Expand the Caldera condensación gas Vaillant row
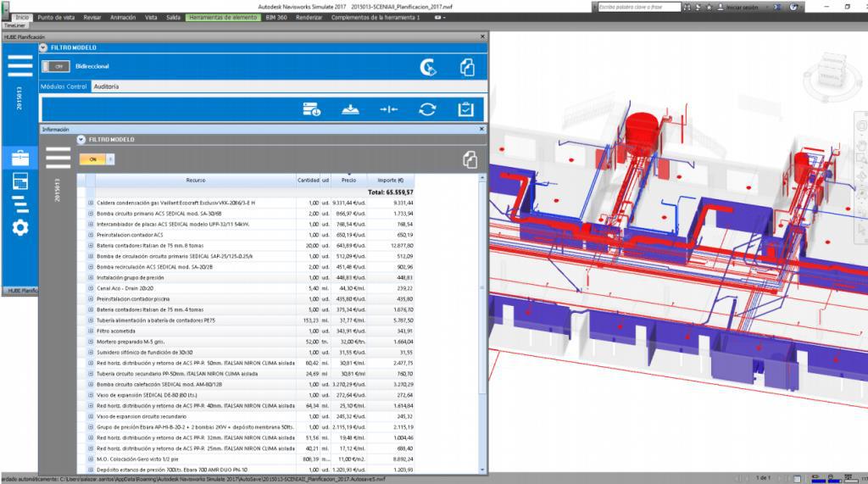This screenshot has height=484, width=868. (x=91, y=203)
